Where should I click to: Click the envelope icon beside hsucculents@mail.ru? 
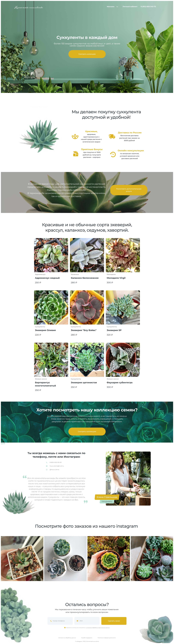(x=47, y=466)
